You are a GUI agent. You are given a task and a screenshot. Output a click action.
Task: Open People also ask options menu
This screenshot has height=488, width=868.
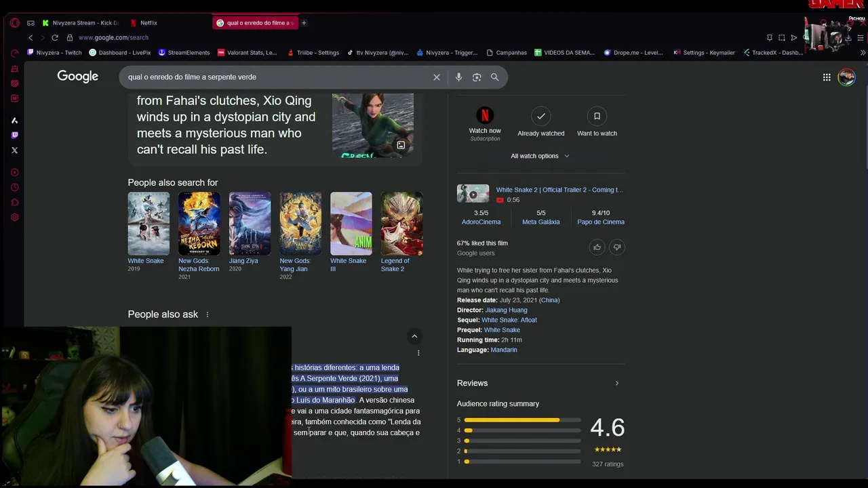coord(208,314)
